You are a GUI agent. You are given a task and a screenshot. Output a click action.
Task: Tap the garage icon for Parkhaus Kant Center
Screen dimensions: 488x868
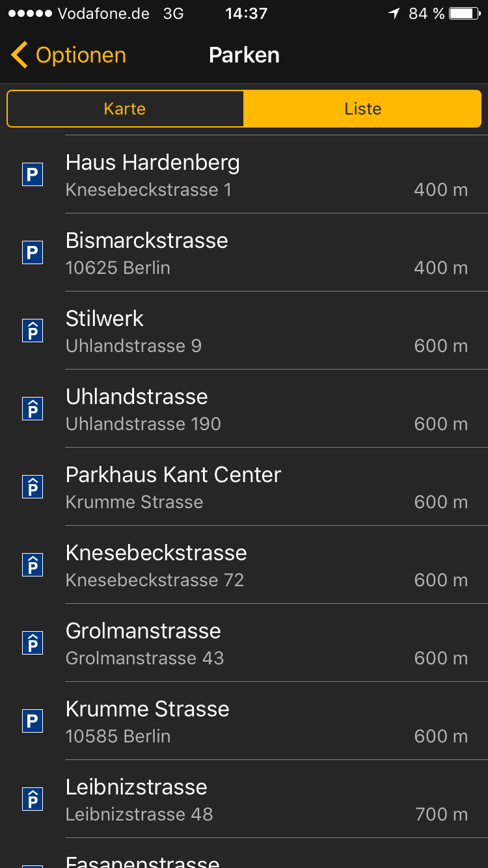(x=33, y=487)
